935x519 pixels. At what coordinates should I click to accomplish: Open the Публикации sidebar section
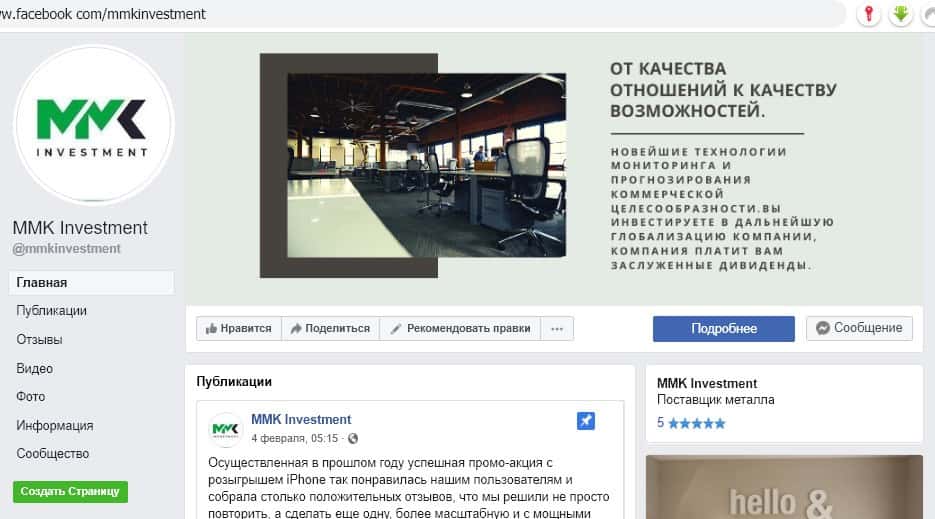(51, 311)
